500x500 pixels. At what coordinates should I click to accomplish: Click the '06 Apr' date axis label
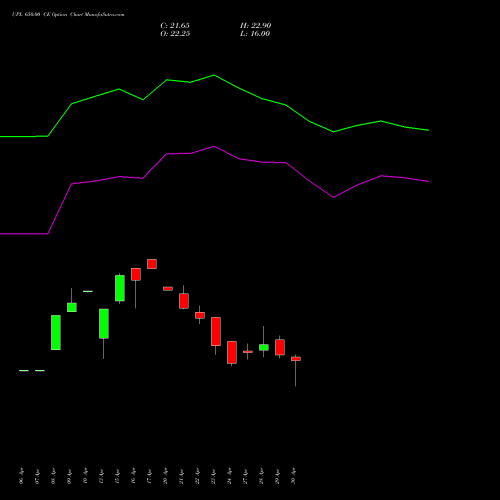tap(21, 476)
